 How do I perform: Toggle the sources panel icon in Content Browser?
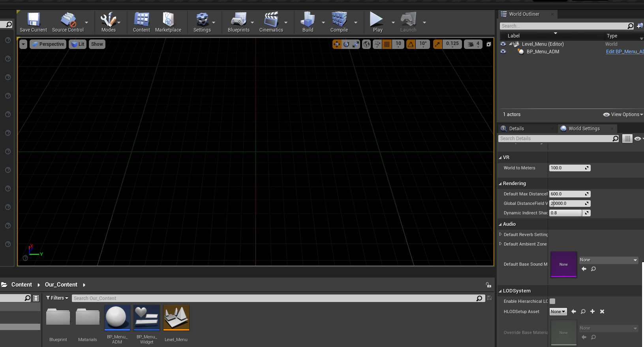click(x=36, y=298)
